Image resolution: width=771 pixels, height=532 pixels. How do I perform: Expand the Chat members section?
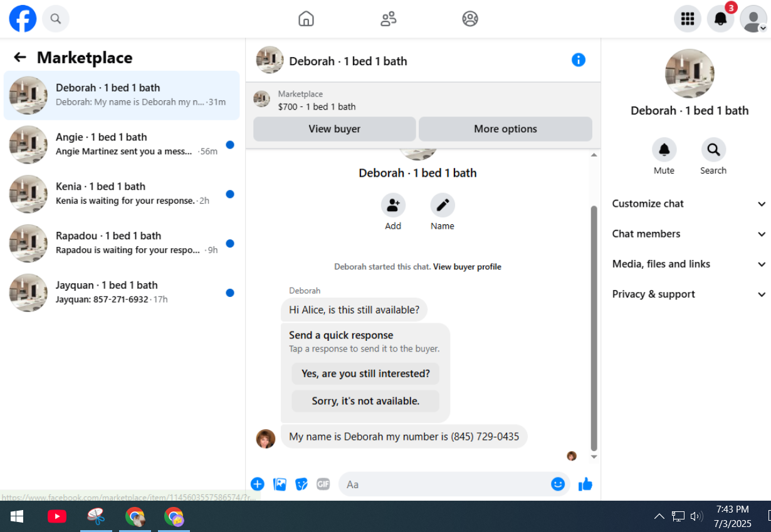(x=688, y=234)
